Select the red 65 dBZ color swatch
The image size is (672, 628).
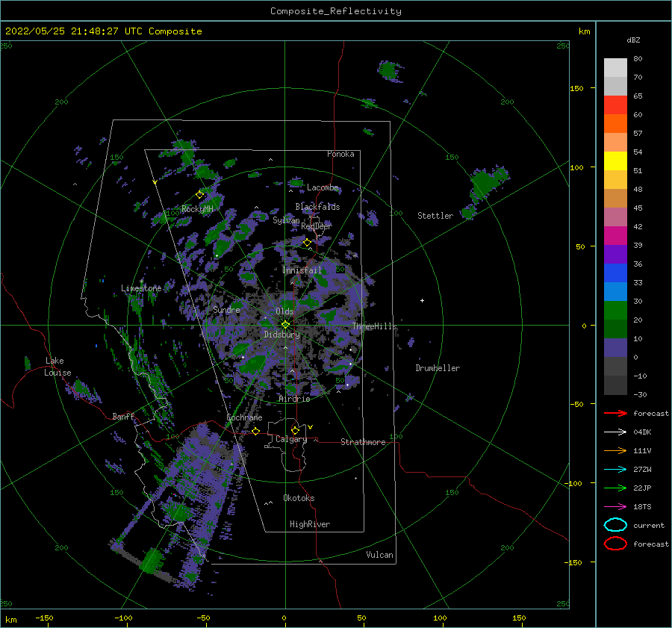[x=615, y=105]
